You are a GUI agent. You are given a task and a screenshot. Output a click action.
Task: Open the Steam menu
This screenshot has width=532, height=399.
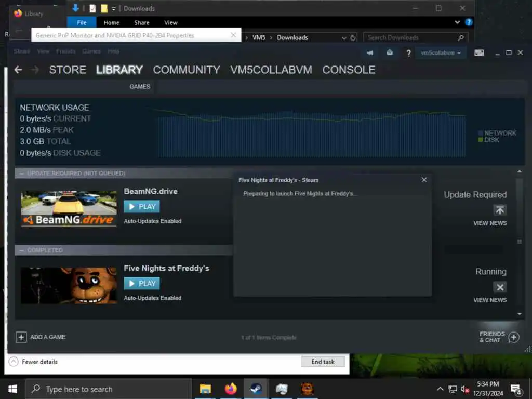(22, 51)
